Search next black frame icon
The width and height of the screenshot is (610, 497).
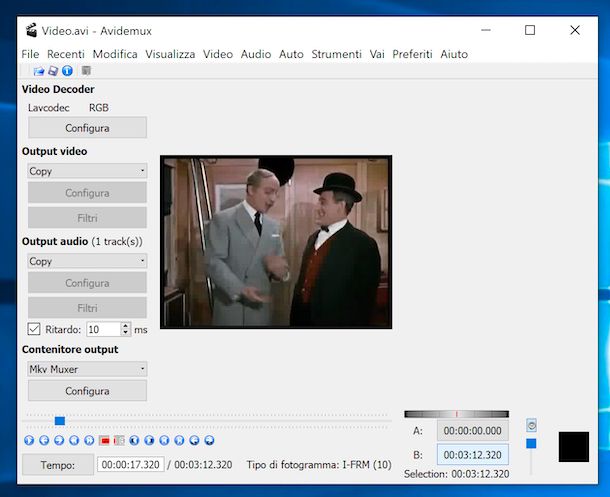pos(149,440)
